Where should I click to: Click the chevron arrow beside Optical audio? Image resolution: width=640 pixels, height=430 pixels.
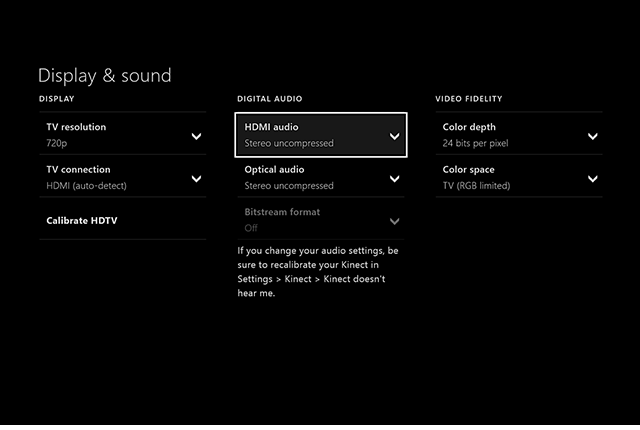pyautogui.click(x=394, y=179)
